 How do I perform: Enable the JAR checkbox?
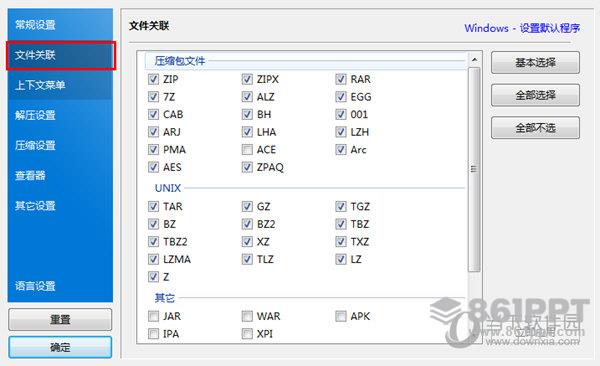click(153, 316)
